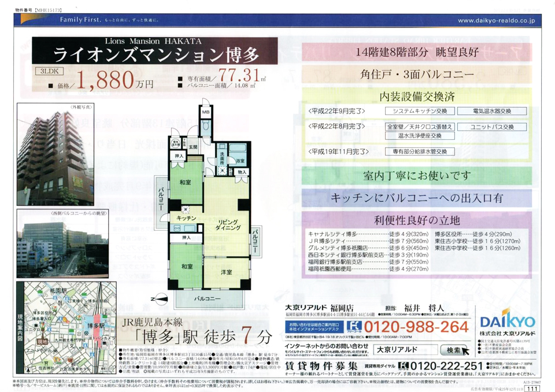Image resolution: width=555 pixels, height=392 pixels.
Task: Click the 〈平成22年9月完了〉 date label
Action: tap(336, 111)
